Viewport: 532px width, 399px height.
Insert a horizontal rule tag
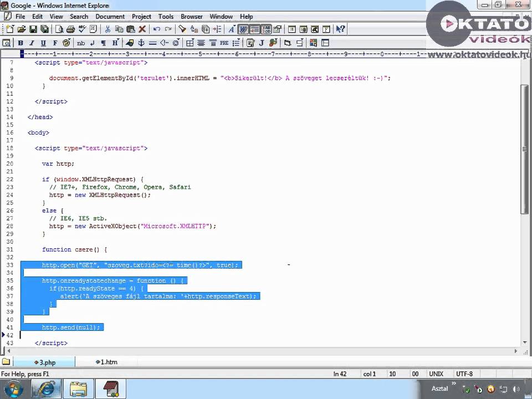153,43
